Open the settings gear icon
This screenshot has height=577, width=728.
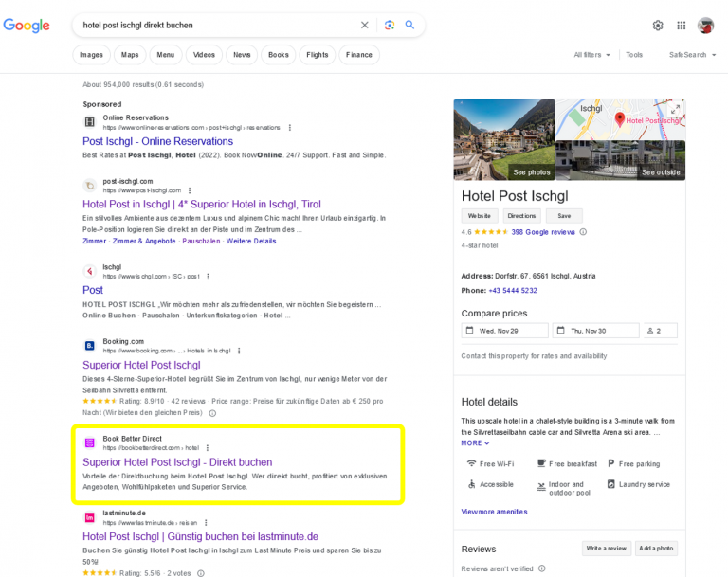658,26
